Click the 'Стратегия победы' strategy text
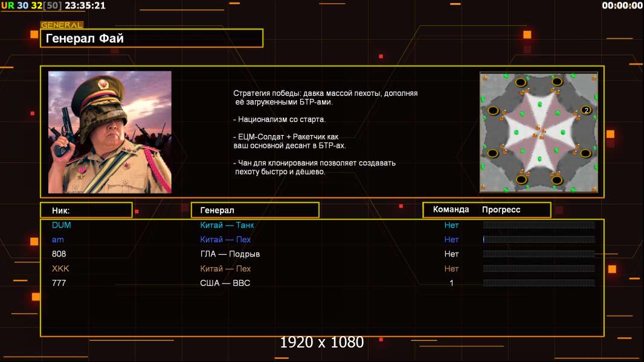644x362 pixels. 325,98
